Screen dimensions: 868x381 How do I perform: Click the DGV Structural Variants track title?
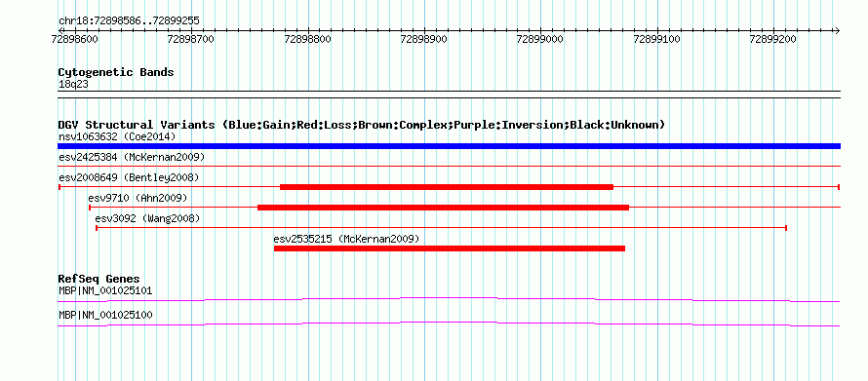pyautogui.click(x=362, y=125)
